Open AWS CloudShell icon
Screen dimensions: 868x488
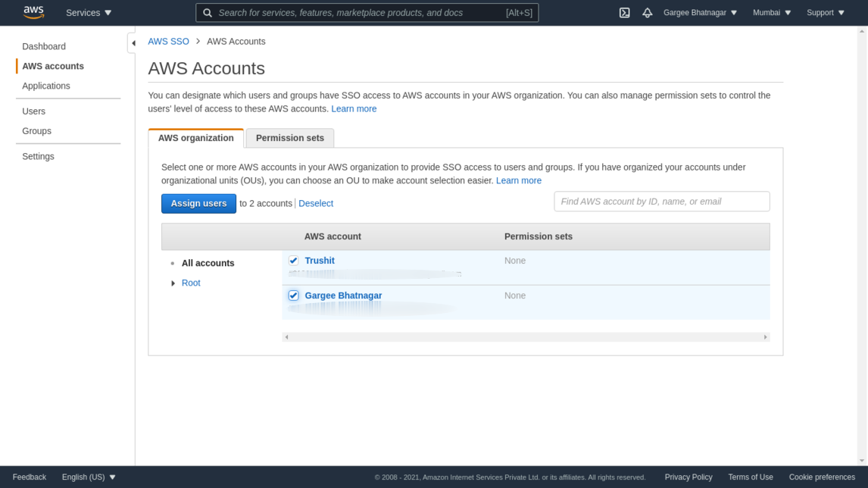pyautogui.click(x=624, y=13)
